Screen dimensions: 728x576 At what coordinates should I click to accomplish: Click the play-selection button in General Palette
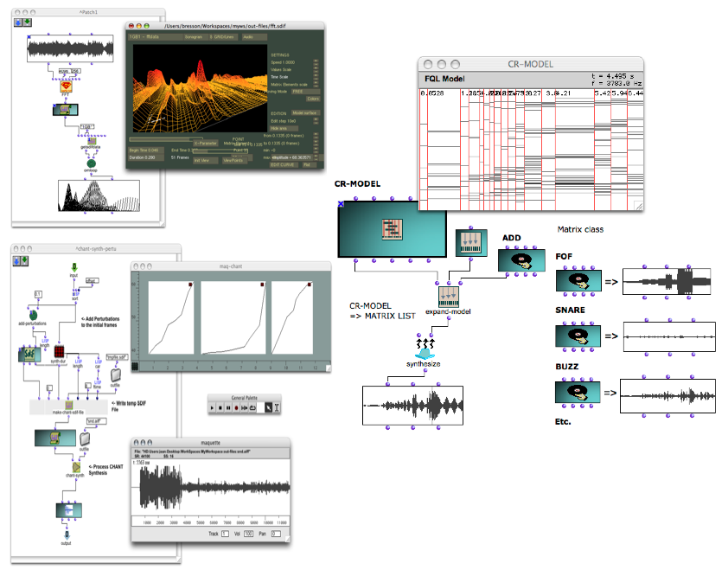(244, 408)
